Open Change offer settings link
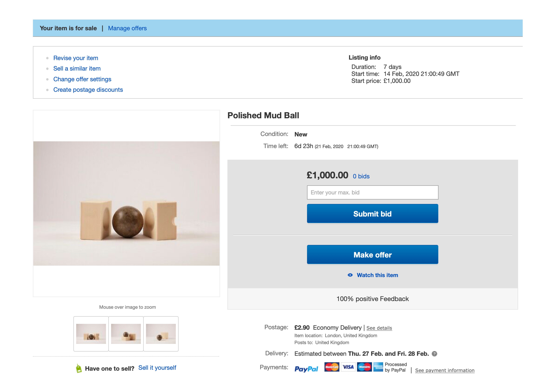The image size is (554, 392). pos(82,79)
